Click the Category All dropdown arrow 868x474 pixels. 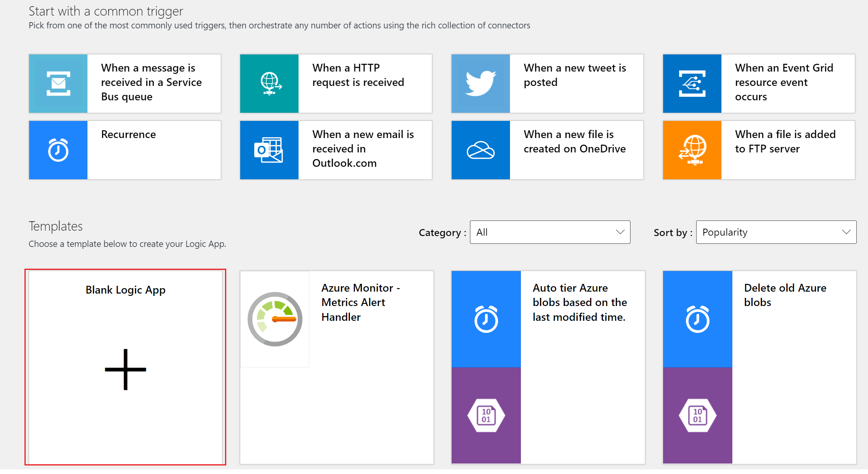click(620, 232)
